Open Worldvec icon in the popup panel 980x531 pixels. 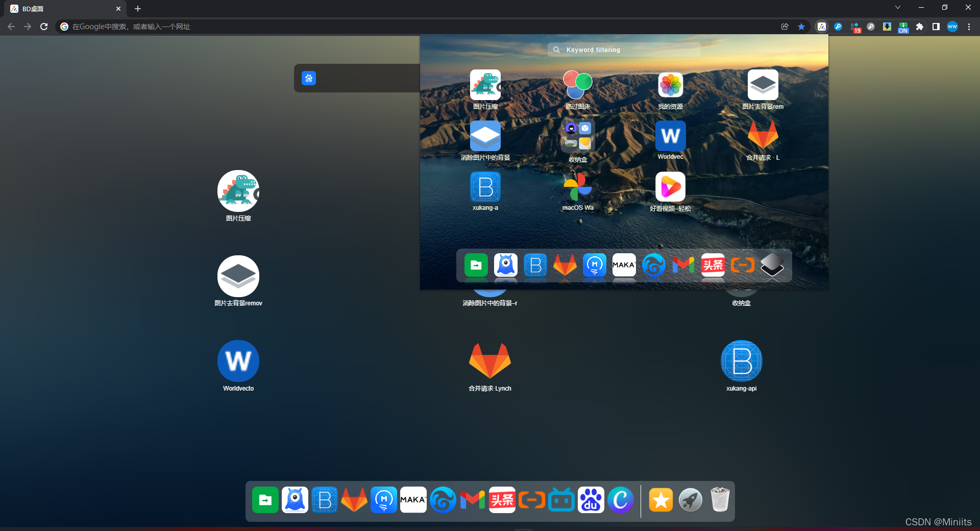click(x=671, y=136)
